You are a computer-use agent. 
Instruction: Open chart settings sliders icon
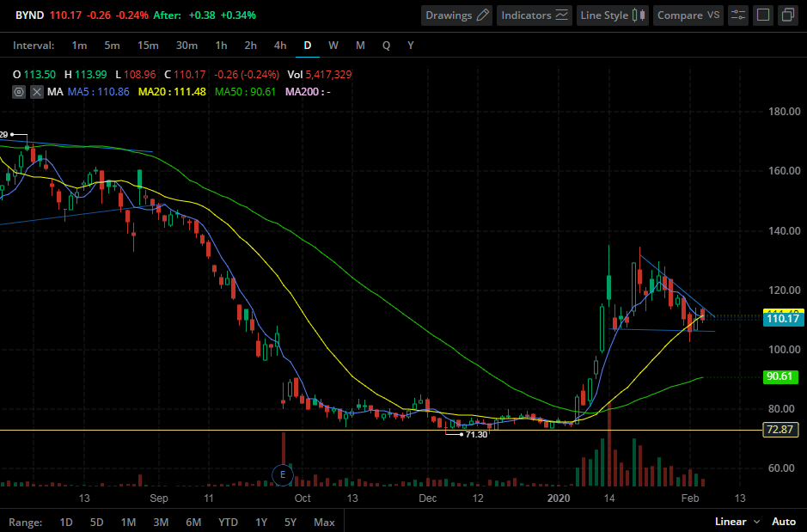[x=738, y=15]
